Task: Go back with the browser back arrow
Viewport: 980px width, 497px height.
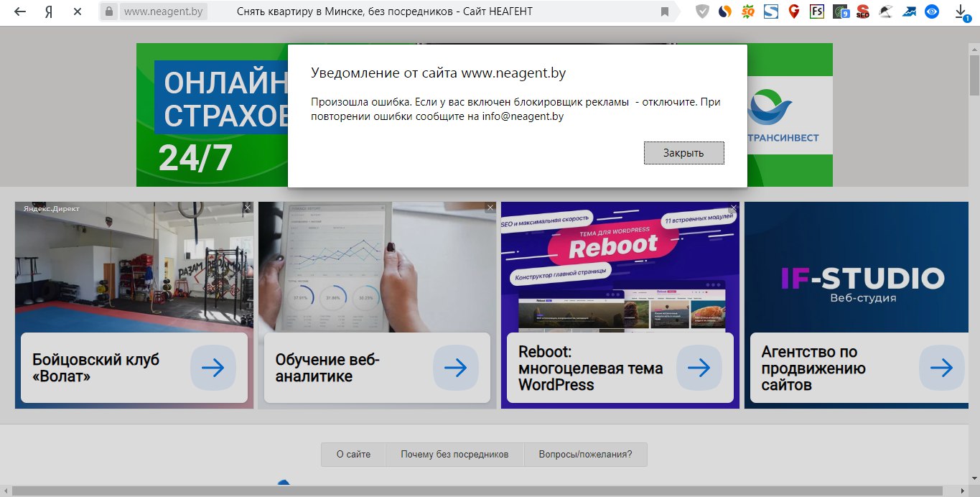Action: pos(20,11)
